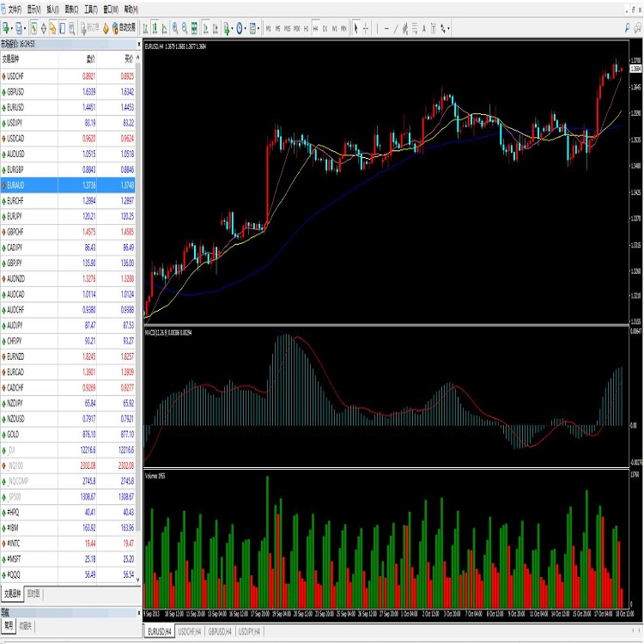644x644 pixels.
Task: Select the GOLD symbol row
Action: (x=68, y=434)
